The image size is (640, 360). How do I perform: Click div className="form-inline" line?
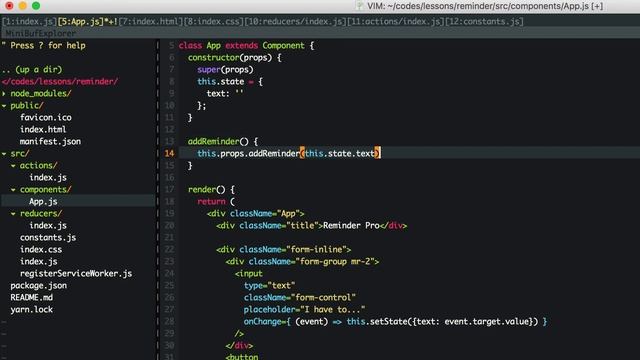284,249
